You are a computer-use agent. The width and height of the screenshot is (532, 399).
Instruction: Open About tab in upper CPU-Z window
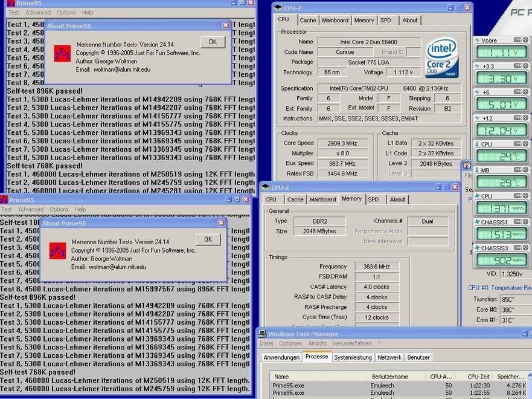tap(410, 21)
